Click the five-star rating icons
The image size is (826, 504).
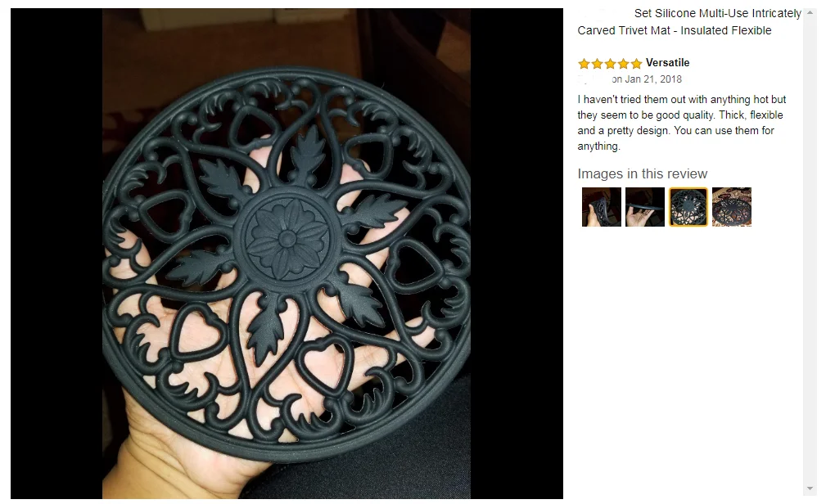click(610, 64)
